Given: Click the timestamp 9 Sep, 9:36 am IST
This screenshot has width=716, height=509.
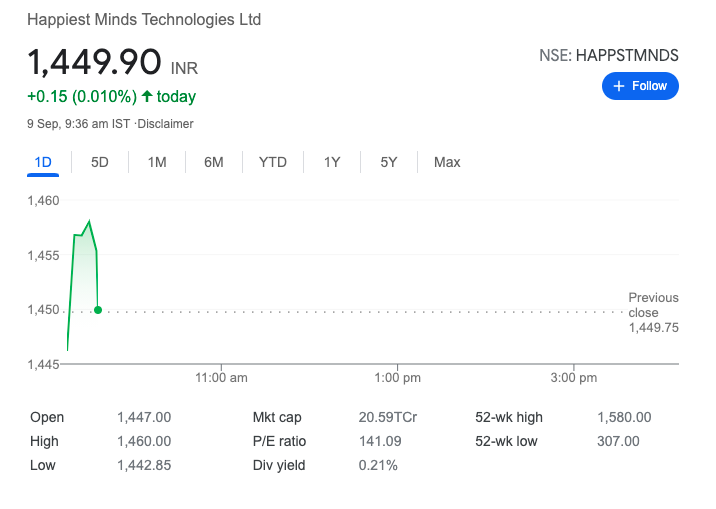Looking at the screenshot, I should tap(79, 124).
